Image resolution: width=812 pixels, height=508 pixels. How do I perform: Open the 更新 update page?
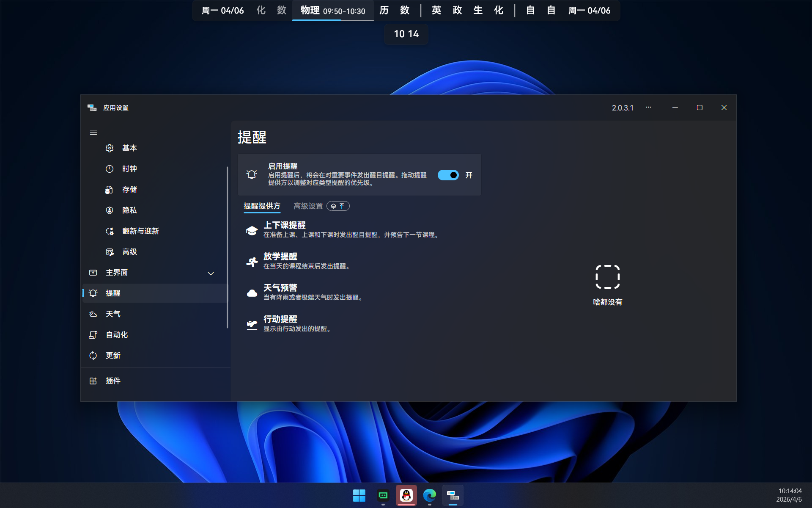tap(93, 356)
